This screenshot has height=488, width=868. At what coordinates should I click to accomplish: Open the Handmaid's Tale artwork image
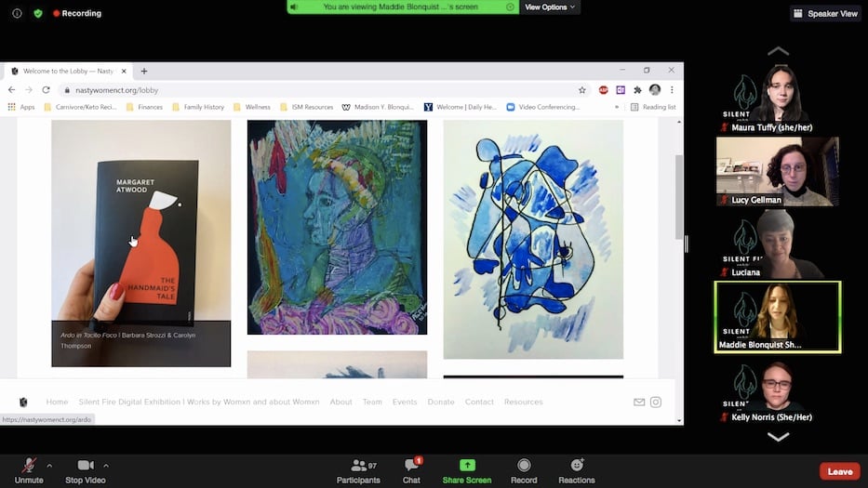tap(141, 244)
